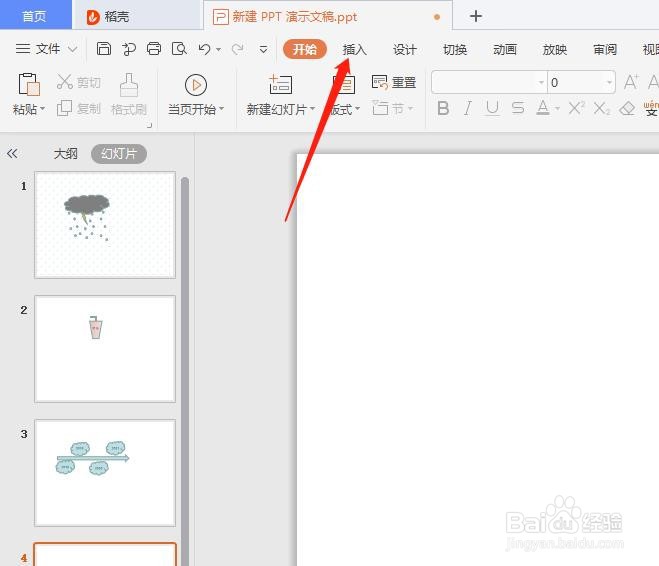The width and height of the screenshot is (659, 566).
Task: Open the 放映 ribbon tab
Action: [555, 50]
